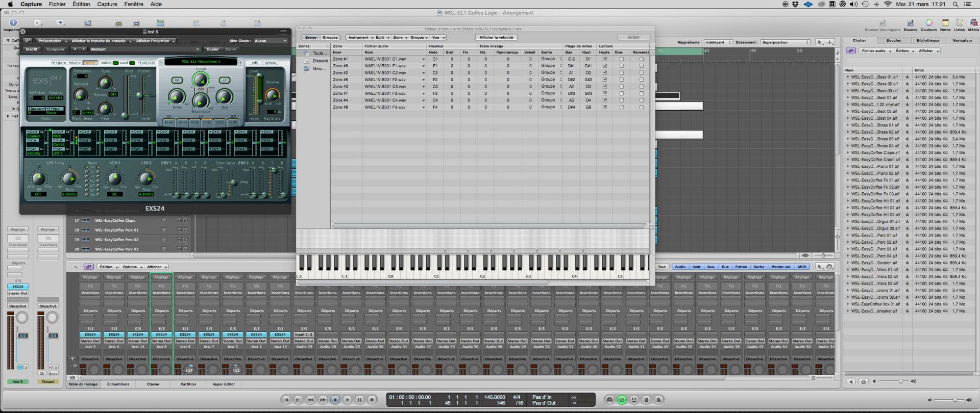The image size is (980, 413).
Task: Click the metronome icon in transport bar
Action: click(658, 400)
